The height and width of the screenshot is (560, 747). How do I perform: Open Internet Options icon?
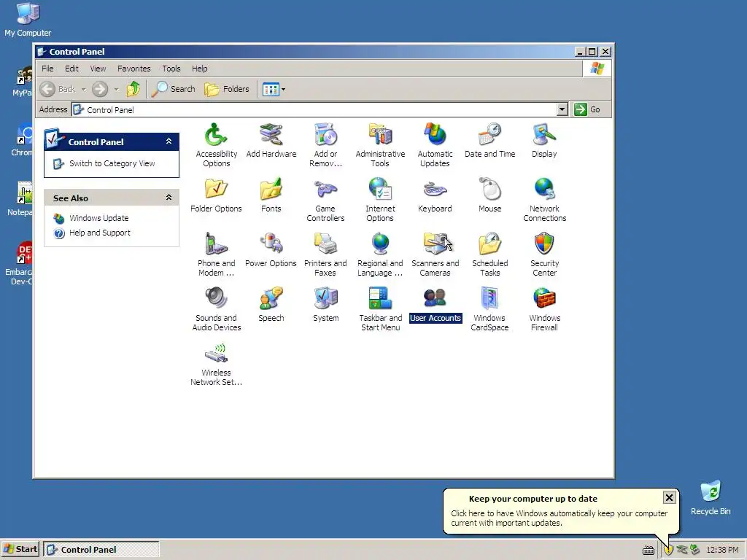click(x=380, y=200)
